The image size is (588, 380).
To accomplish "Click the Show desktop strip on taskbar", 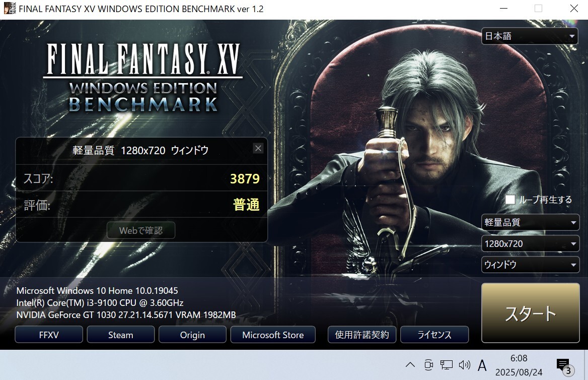I will point(586,365).
